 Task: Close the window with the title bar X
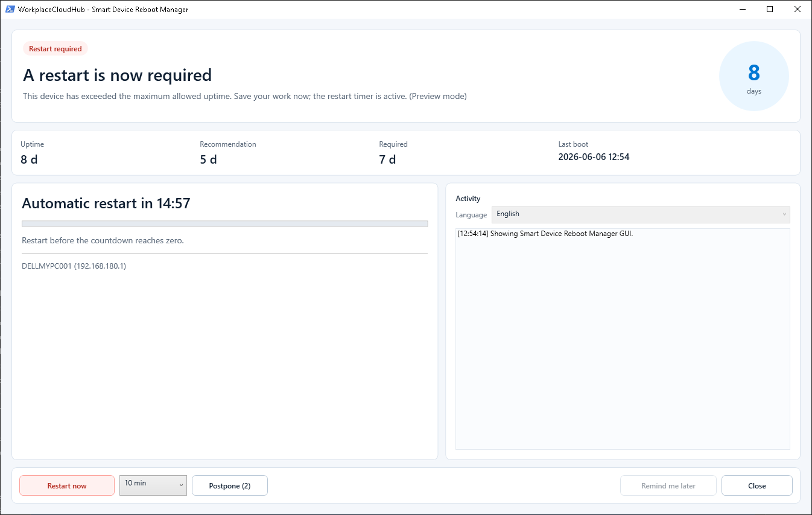[x=798, y=9]
